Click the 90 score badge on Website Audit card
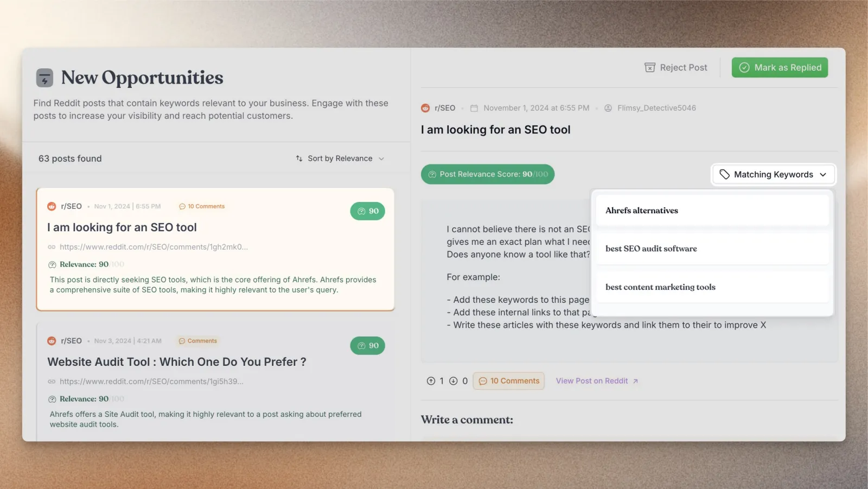 pyautogui.click(x=368, y=346)
